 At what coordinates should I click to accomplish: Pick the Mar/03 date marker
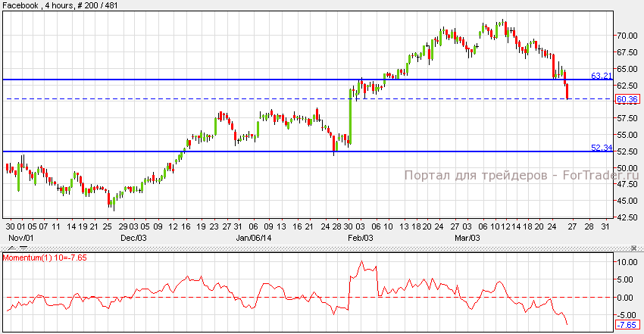tap(467, 237)
